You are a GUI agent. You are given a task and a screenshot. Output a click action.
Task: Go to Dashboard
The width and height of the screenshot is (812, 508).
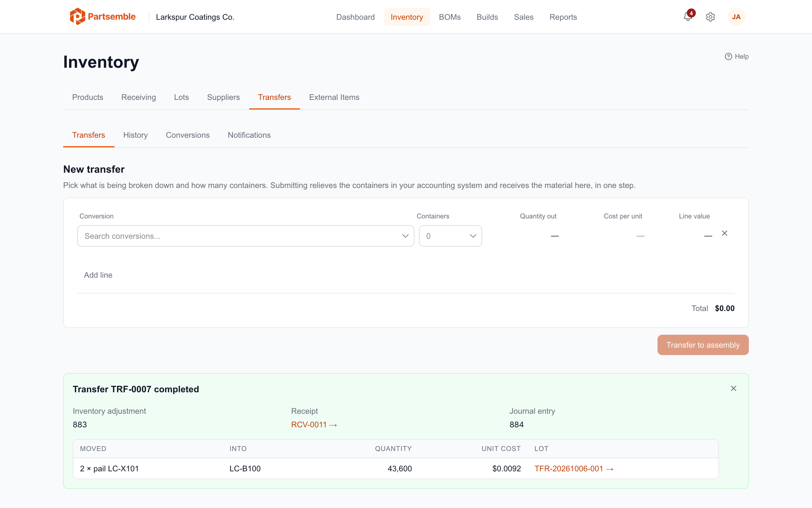pyautogui.click(x=355, y=17)
